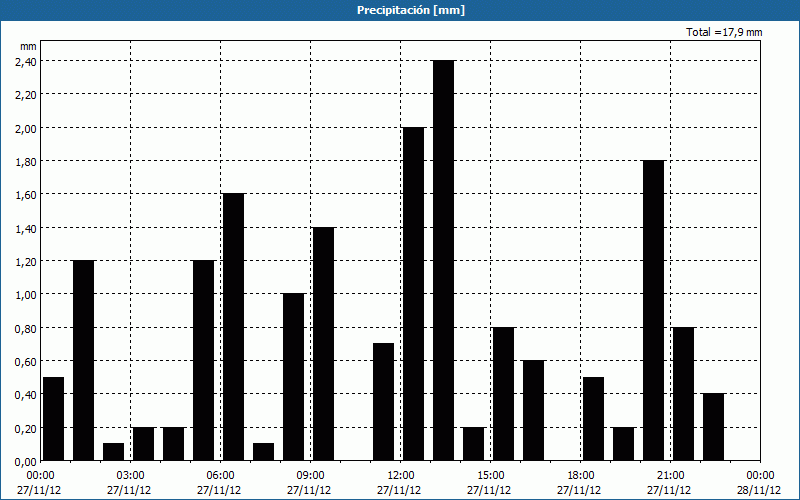
Task: Click the 27/11/12 date under 12:00
Action: pyautogui.click(x=399, y=490)
